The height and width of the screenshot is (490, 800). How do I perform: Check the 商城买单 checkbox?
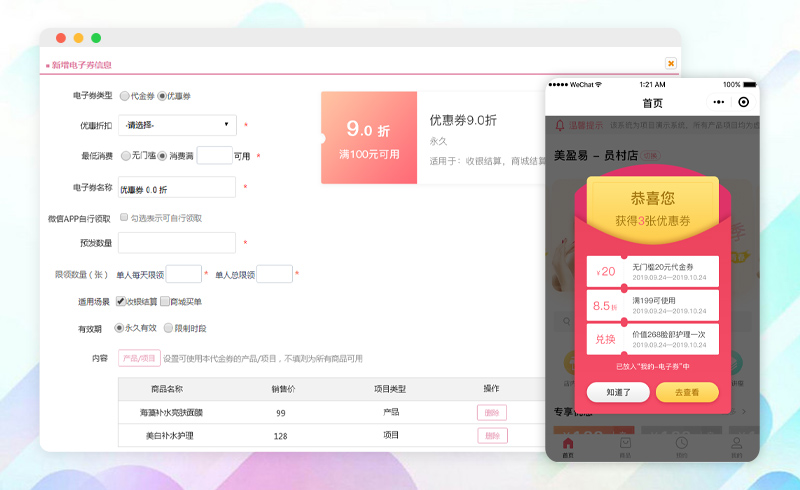[x=166, y=301]
